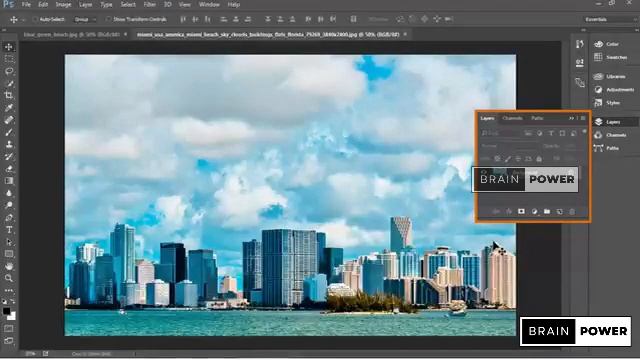Click the foreground color swatch
Screen dimensions: 640x360
[x=7, y=311]
